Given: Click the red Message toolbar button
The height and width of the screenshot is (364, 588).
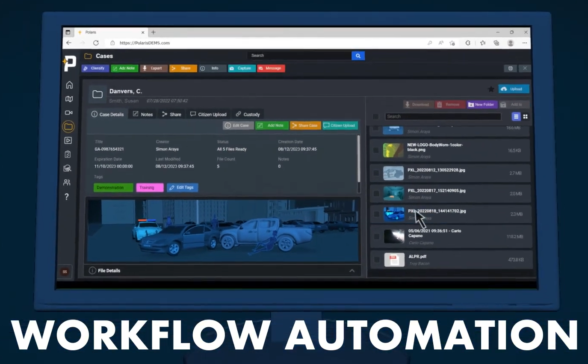Looking at the screenshot, I should (x=271, y=68).
